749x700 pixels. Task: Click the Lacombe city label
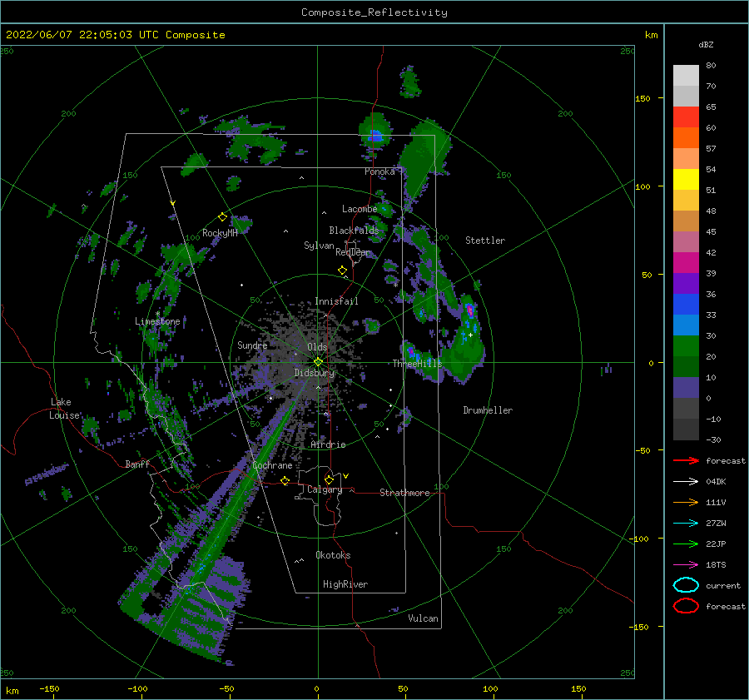[x=360, y=209]
